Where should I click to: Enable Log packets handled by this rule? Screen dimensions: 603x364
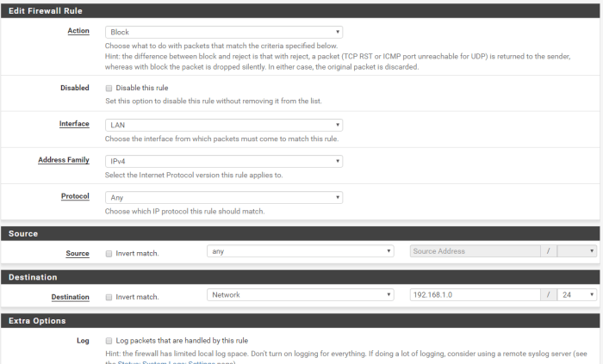[x=109, y=341]
